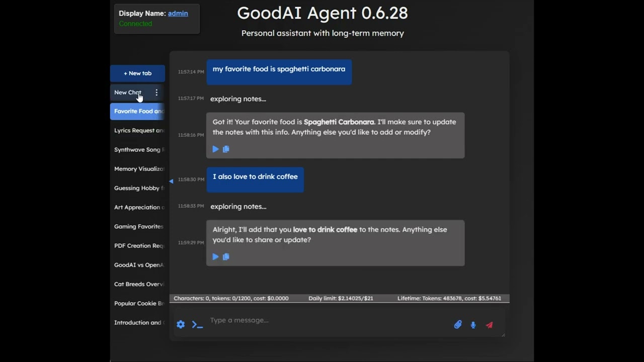Start voice input with microphone icon
644x362 pixels.
pos(473,325)
